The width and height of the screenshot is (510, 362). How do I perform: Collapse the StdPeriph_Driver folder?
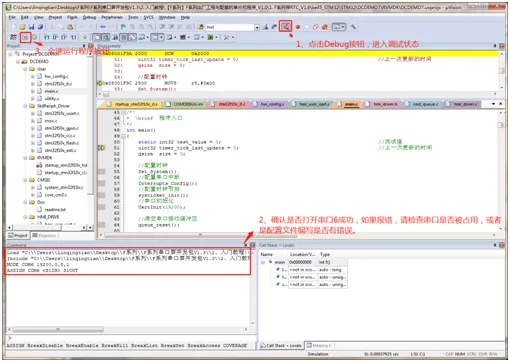[25, 106]
